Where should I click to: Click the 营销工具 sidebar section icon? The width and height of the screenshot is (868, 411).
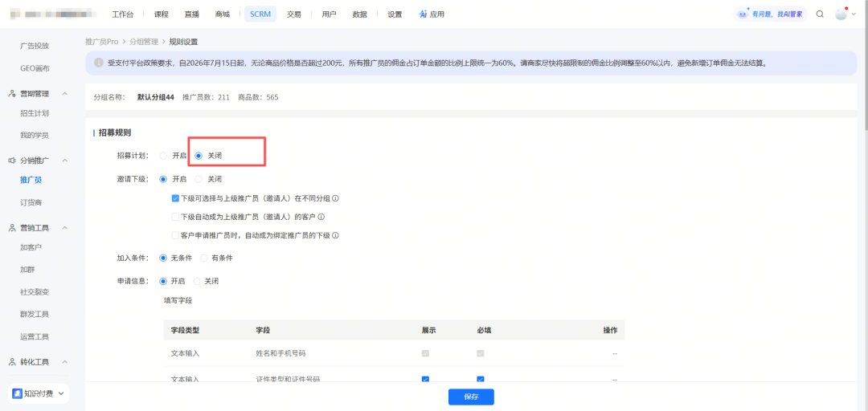pyautogui.click(x=12, y=227)
